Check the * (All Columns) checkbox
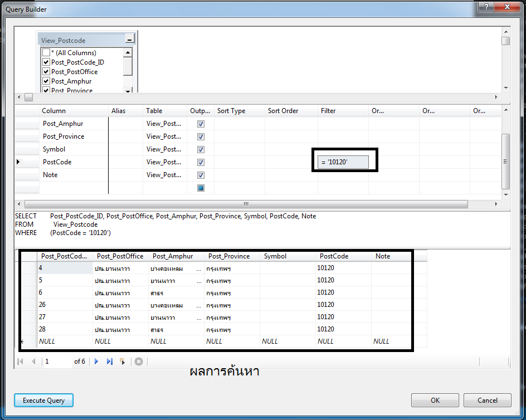This screenshot has height=420, width=526. tap(46, 52)
